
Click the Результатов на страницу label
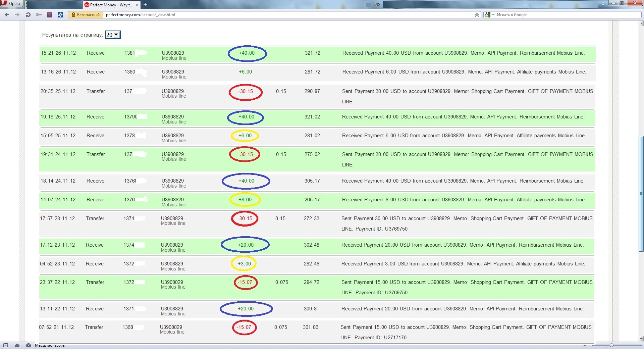72,35
